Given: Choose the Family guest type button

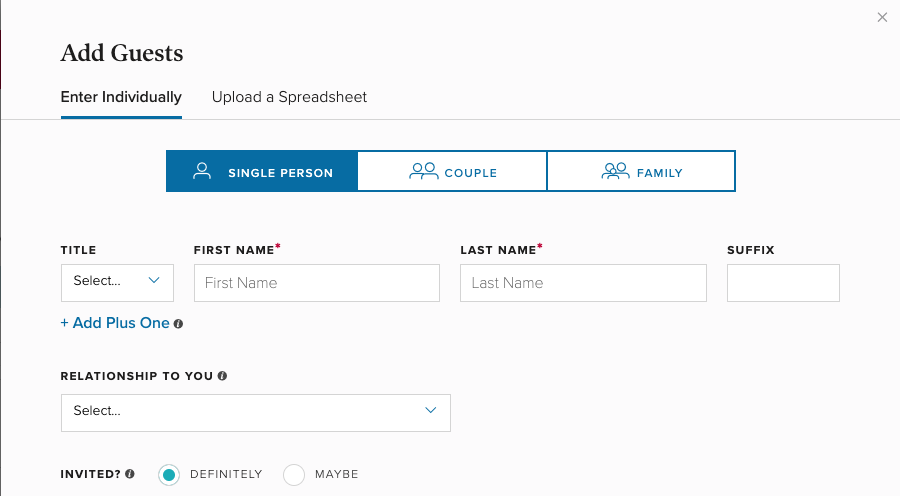Looking at the screenshot, I should [x=641, y=171].
